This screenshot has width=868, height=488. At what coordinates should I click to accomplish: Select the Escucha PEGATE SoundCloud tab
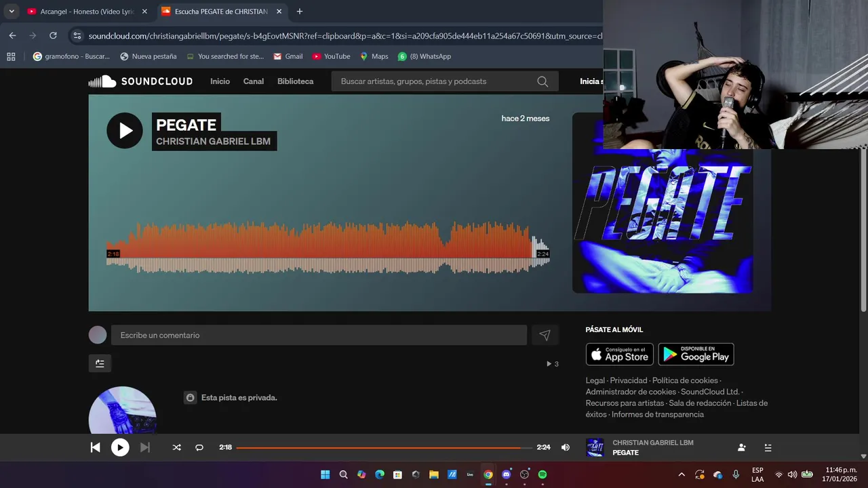220,12
